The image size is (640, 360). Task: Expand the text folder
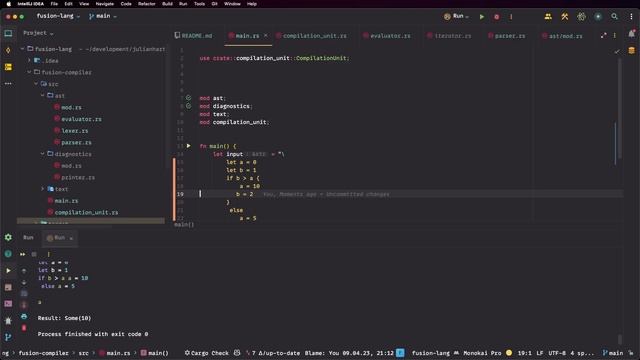pyautogui.click(x=42, y=189)
